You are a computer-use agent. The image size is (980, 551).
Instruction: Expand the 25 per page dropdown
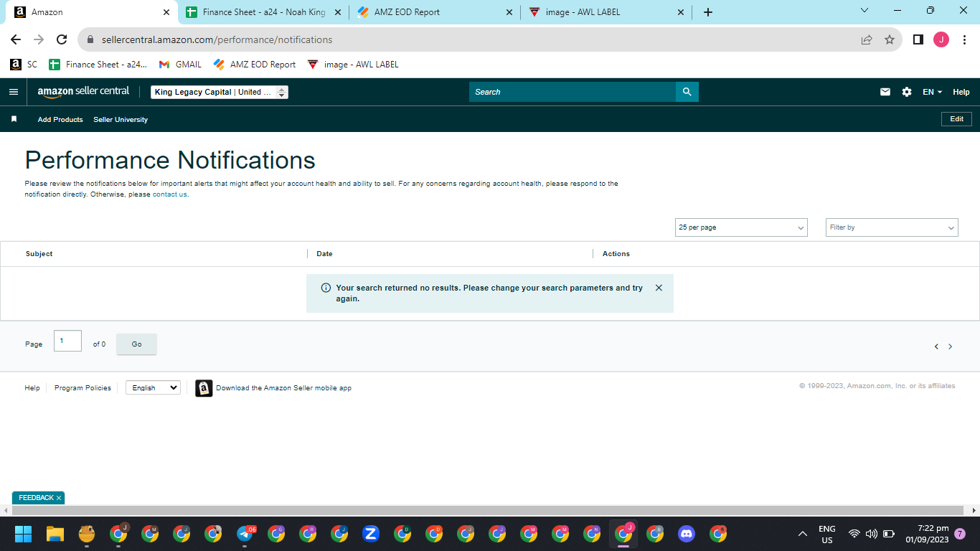pyautogui.click(x=741, y=227)
